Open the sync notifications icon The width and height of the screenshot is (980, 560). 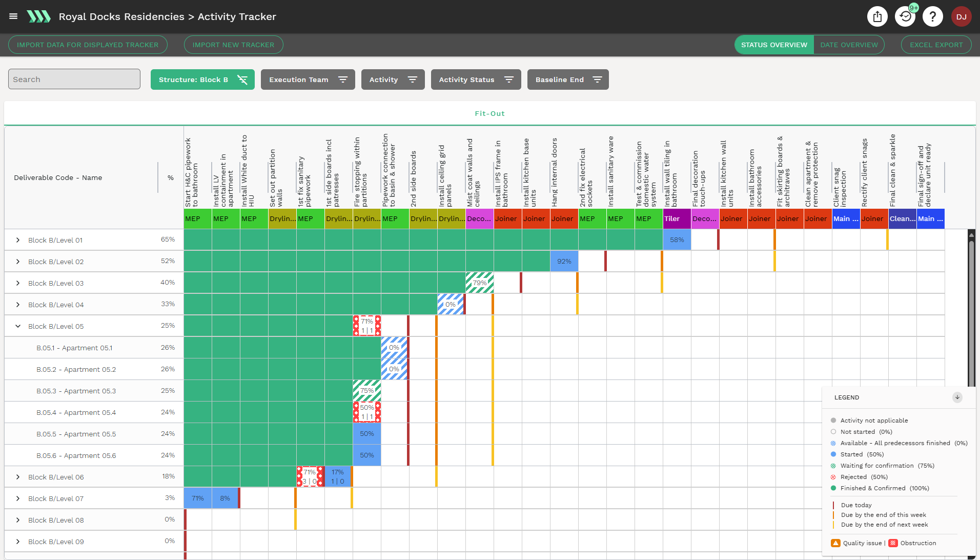pos(905,16)
